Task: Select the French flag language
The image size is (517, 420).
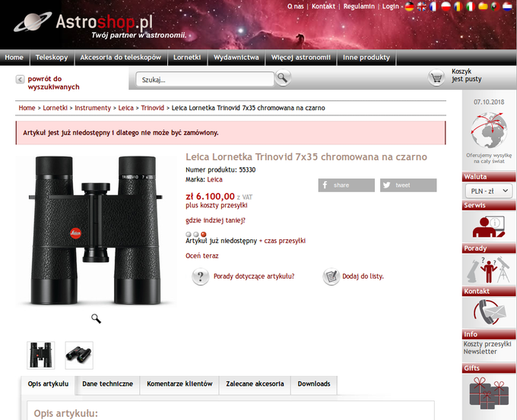Action: 433,7
